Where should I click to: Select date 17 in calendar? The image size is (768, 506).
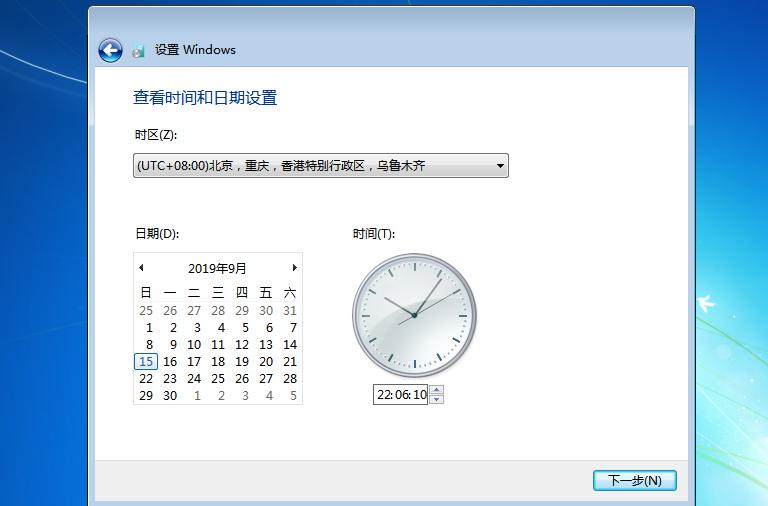(194, 362)
